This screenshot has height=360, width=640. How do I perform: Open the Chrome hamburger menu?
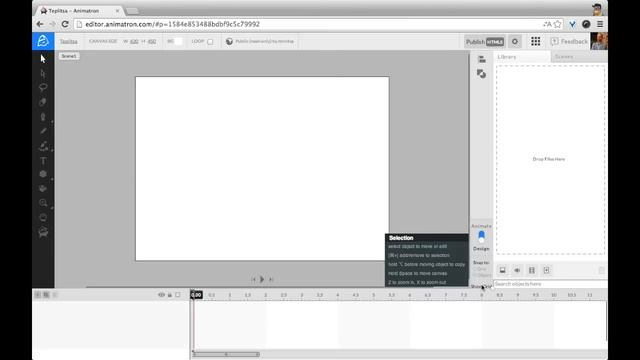click(x=600, y=24)
